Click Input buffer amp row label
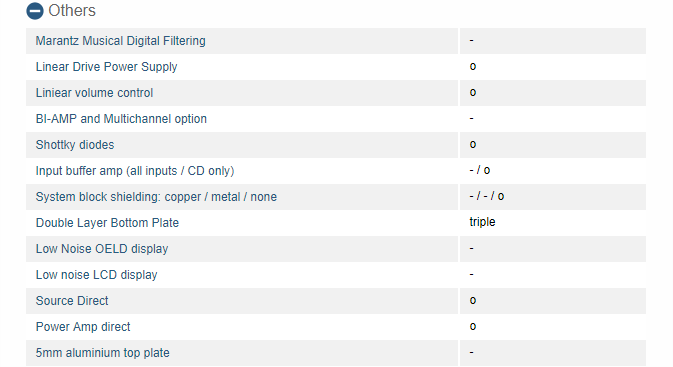 click(x=135, y=171)
